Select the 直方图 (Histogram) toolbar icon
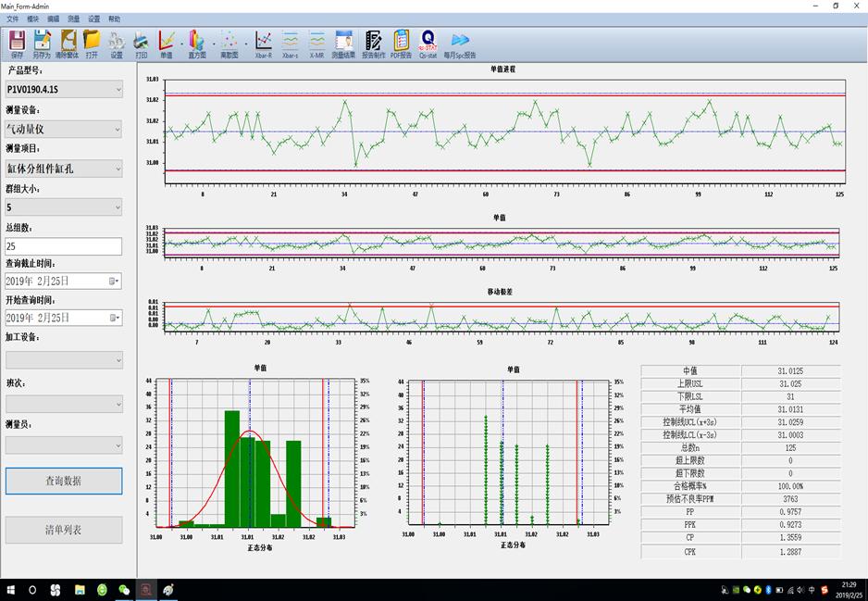Viewport: 868px width, 601px height. [x=197, y=44]
